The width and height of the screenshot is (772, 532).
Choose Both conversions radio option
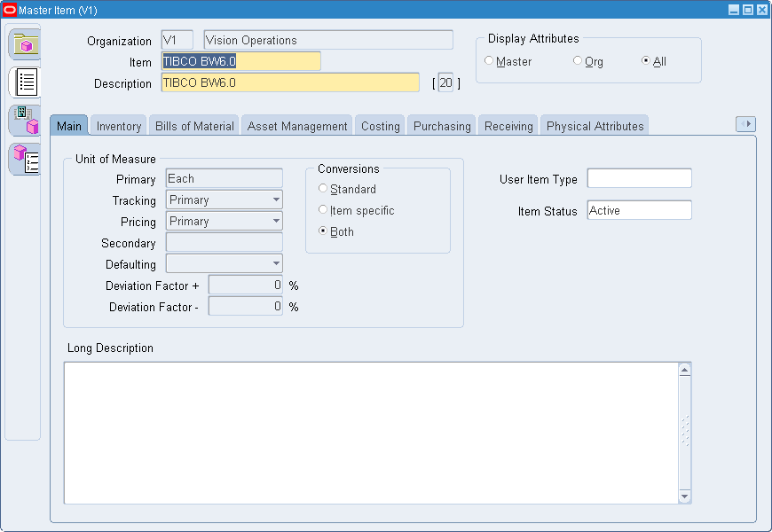tap(323, 231)
